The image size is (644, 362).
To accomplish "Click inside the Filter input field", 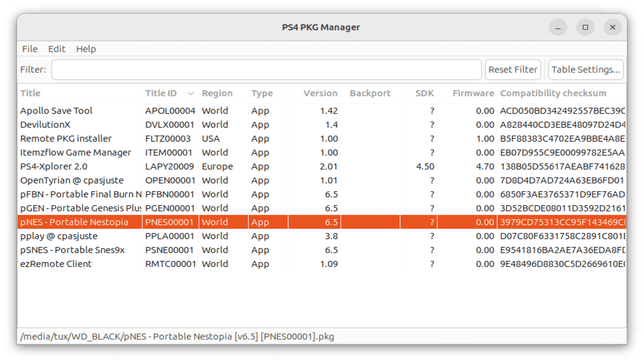I will click(266, 69).
